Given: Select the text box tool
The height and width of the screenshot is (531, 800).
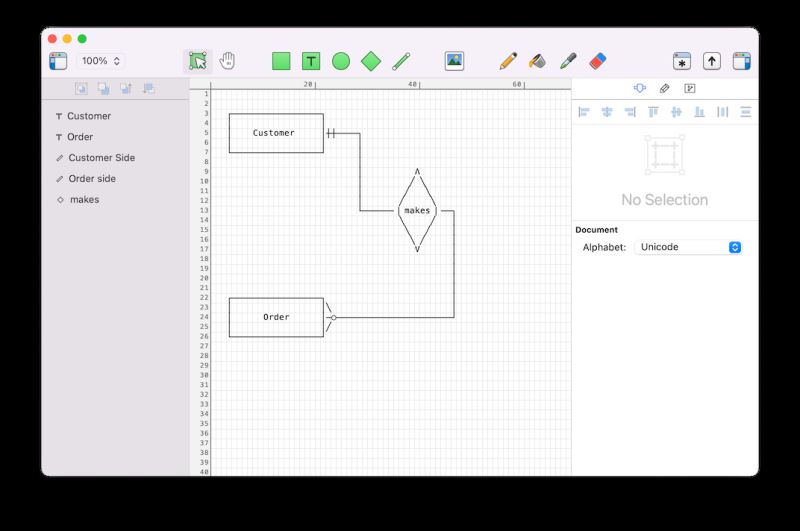Looking at the screenshot, I should click(x=311, y=61).
